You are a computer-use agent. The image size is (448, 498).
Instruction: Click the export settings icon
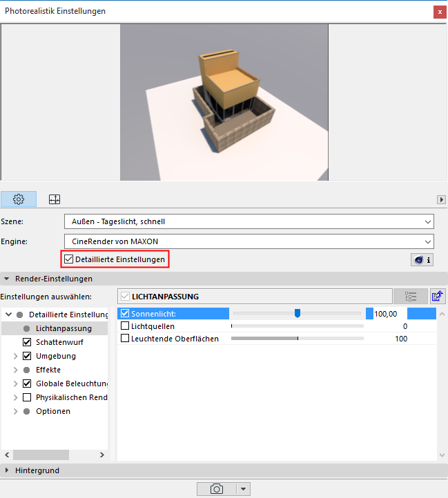pos(438,297)
